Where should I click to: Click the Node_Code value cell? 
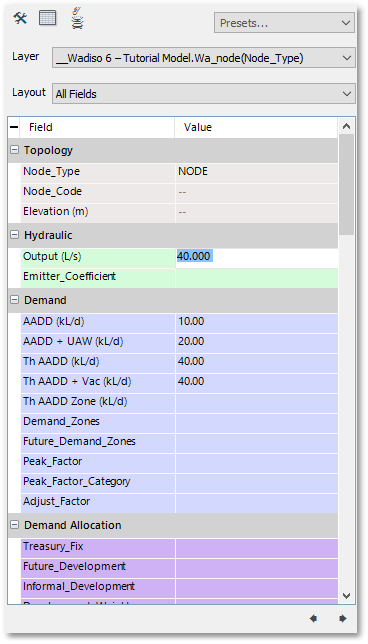(x=257, y=192)
